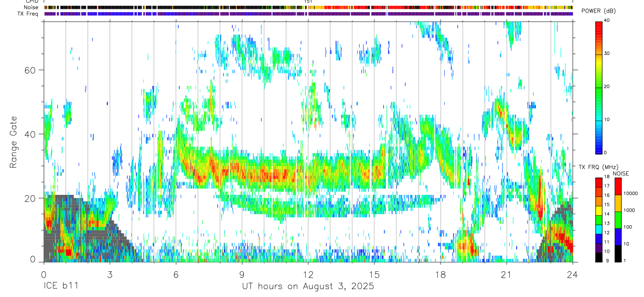This screenshot has width=644, height=297.
Task: Click the red echo patch near 19 UT at low range
Action: tap(467, 246)
